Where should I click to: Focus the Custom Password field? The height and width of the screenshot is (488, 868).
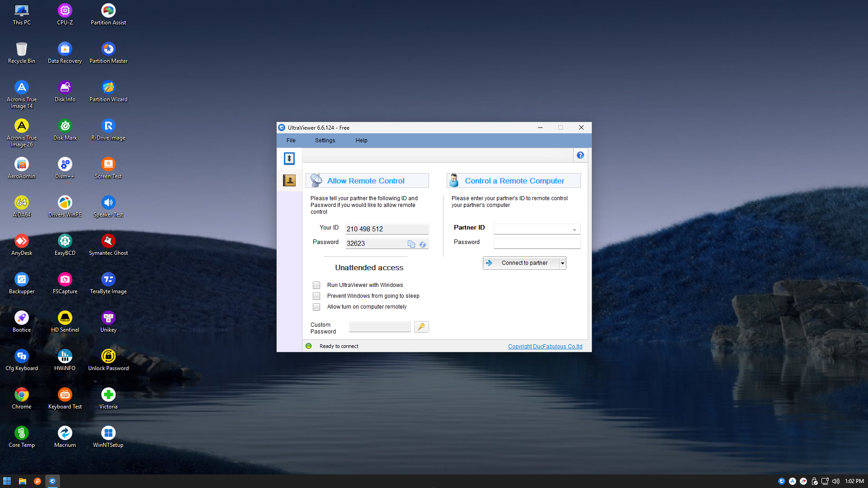coord(380,327)
